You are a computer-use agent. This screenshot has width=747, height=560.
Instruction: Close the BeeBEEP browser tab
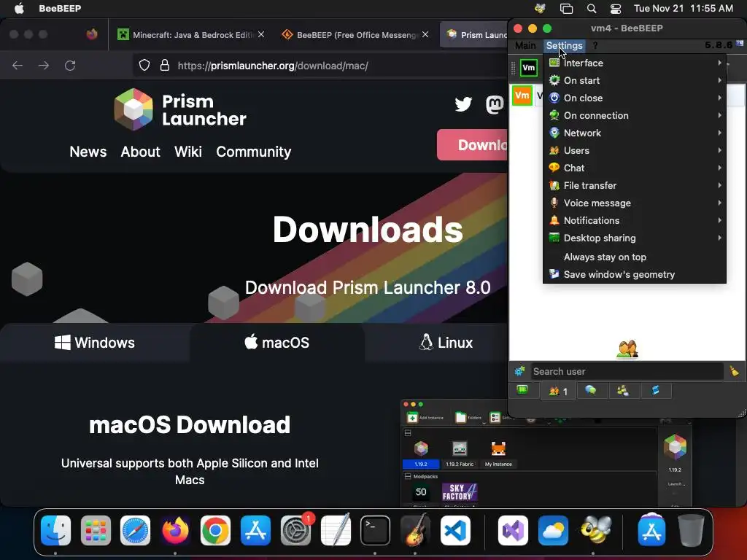click(425, 34)
